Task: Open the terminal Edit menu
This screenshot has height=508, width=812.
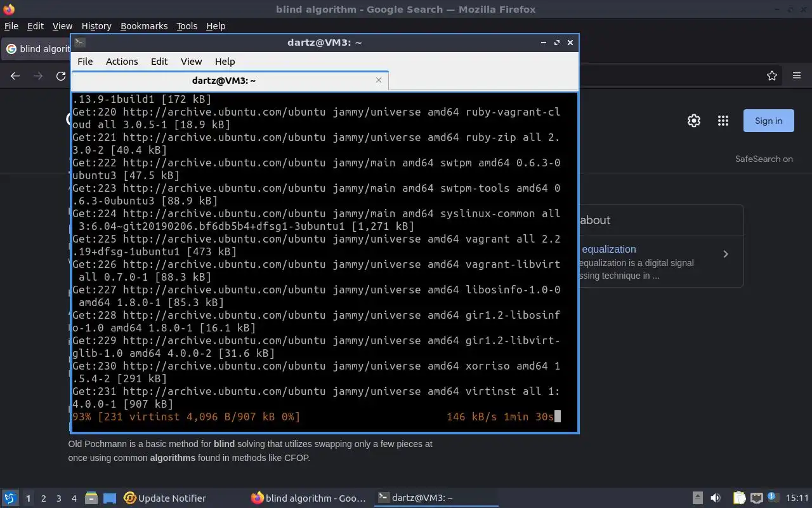Action: (159, 62)
